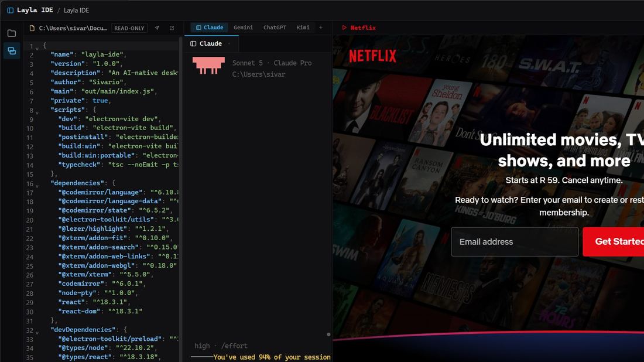
Task: Switch to the ChatGPT tab
Action: pos(275,28)
